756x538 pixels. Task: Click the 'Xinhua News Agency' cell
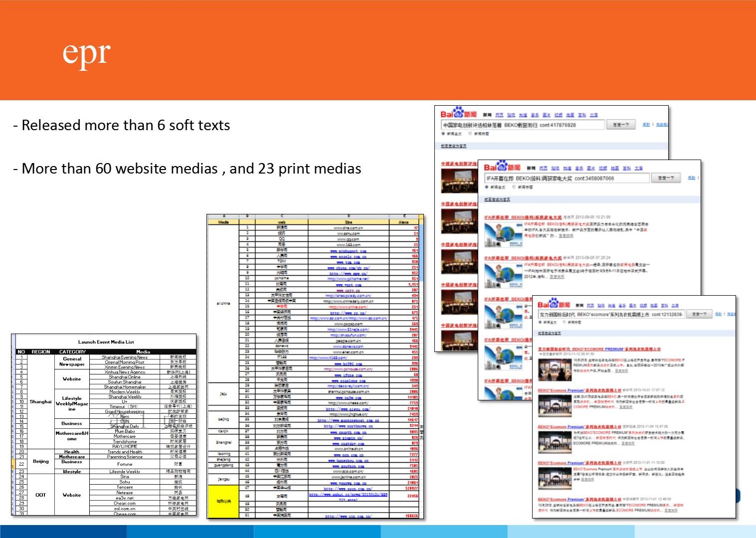point(125,372)
